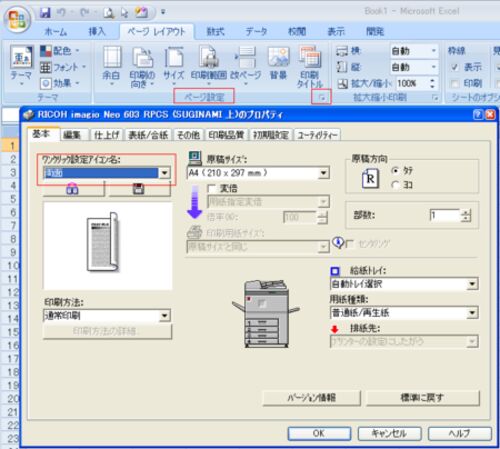500x449 pixels.
Task: Switch to the ユーティリティー tab
Action: [317, 135]
